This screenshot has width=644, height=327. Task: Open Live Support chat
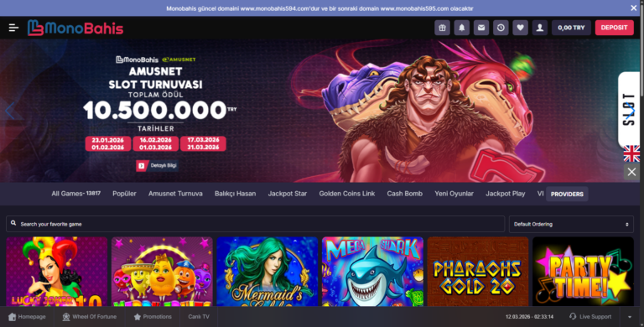click(x=590, y=317)
